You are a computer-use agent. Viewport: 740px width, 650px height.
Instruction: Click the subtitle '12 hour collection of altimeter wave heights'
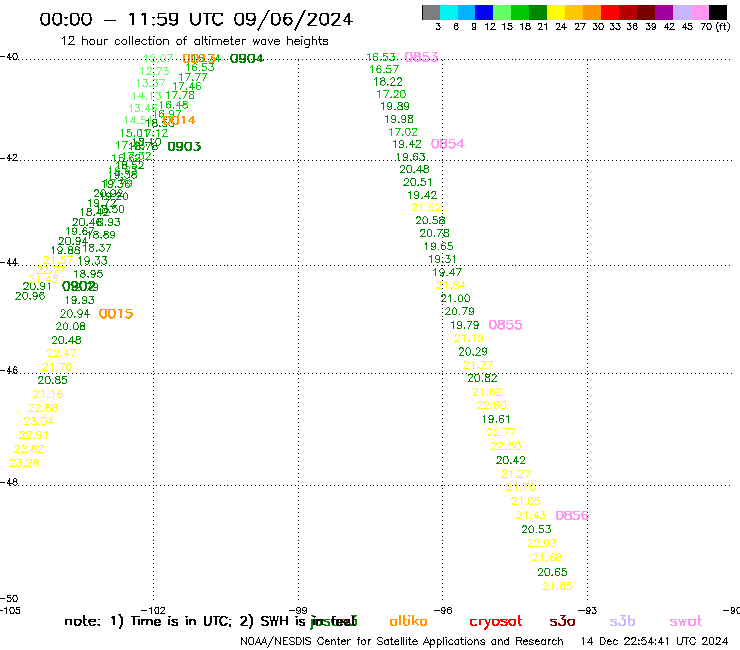point(194,41)
